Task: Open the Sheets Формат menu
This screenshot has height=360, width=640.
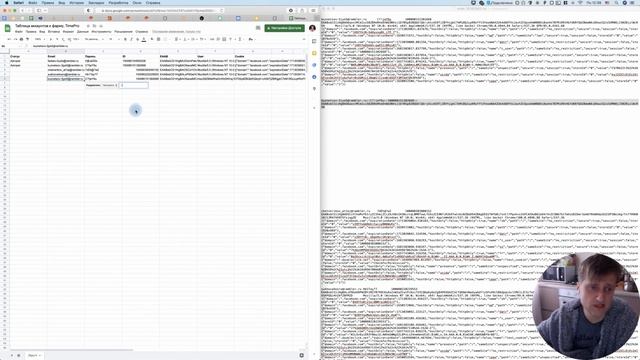Action: [68, 31]
